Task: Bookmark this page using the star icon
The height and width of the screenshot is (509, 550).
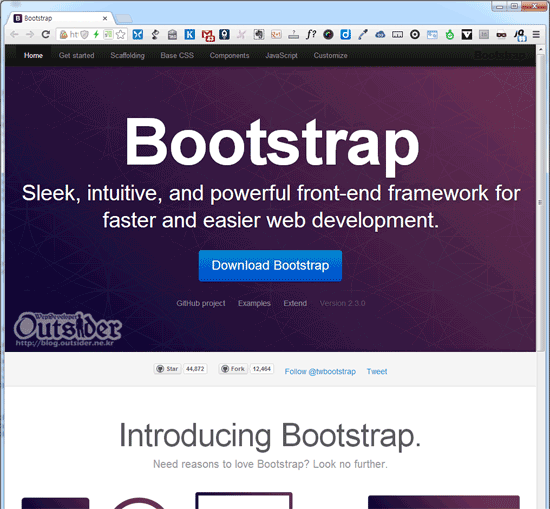Action: pyautogui.click(x=120, y=34)
